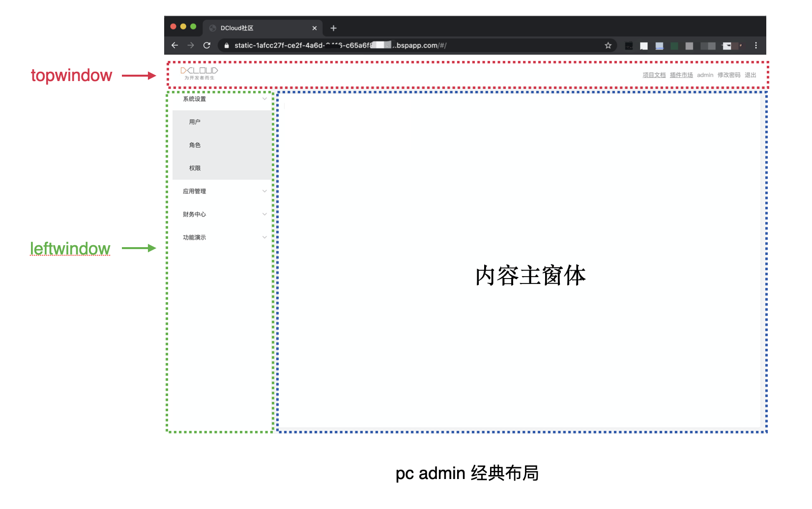Image resolution: width=812 pixels, height=509 pixels.
Task: Click the favicon on the DCloud社区 tab
Action: [x=212, y=28]
